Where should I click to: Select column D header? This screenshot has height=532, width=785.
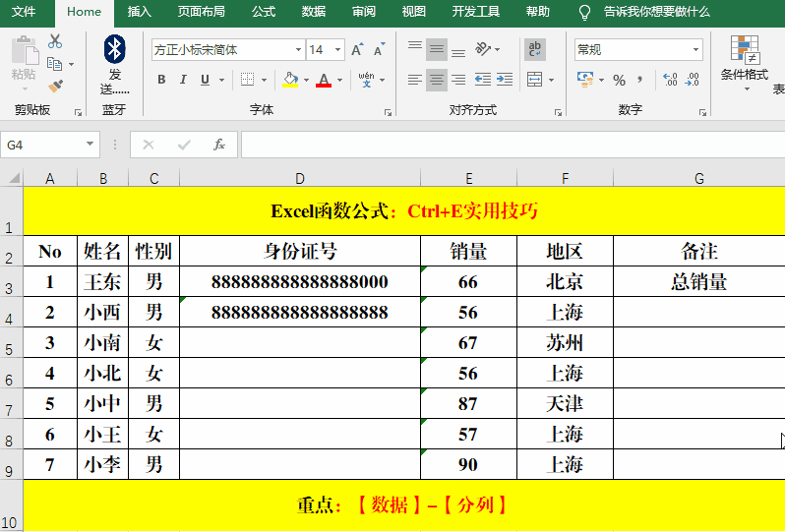[x=300, y=178]
